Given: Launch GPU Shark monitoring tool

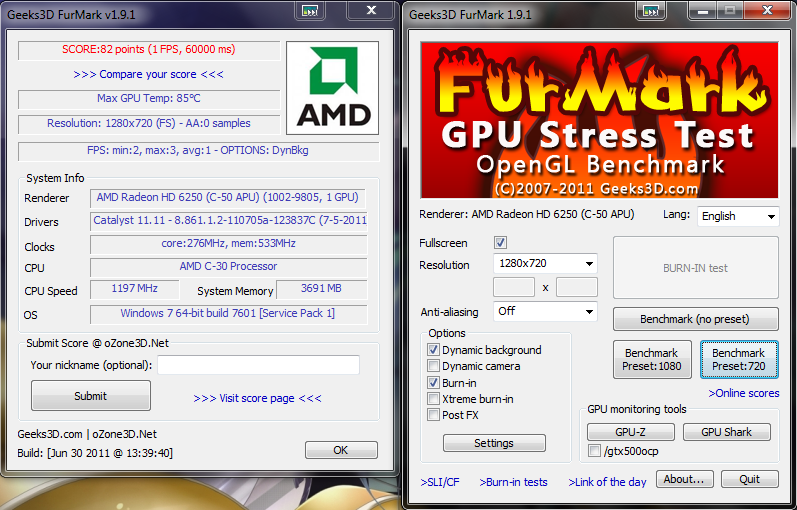Looking at the screenshot, I should click(726, 432).
